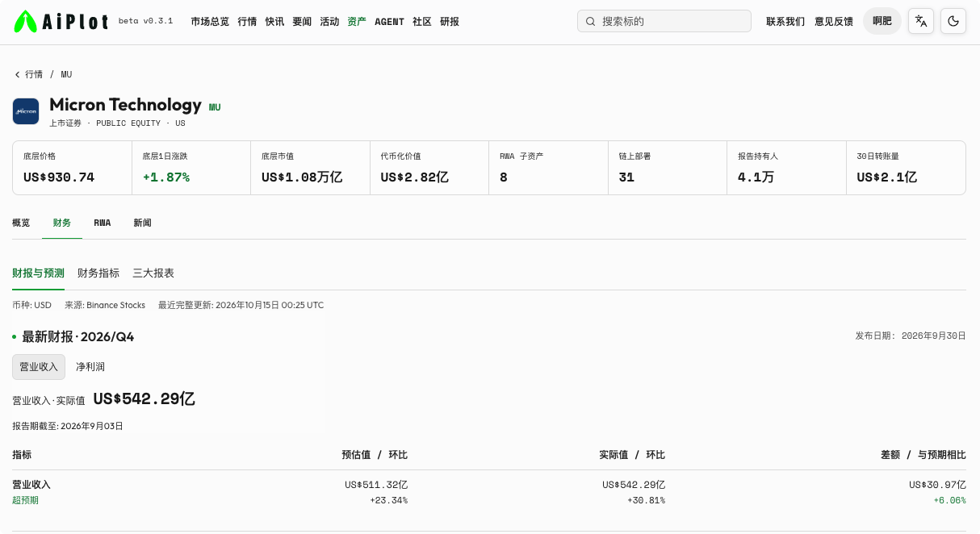
Task: Open the 要闻 navigation item
Action: [x=302, y=22]
